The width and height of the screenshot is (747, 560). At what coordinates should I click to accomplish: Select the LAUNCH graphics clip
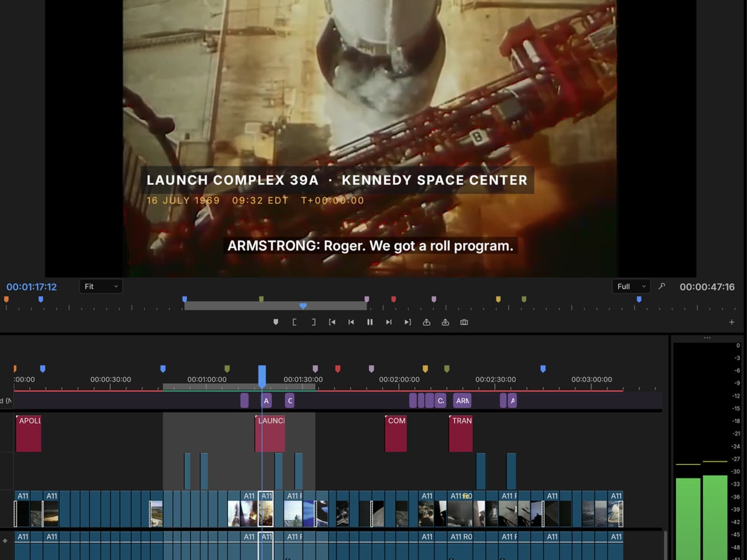tap(270, 434)
